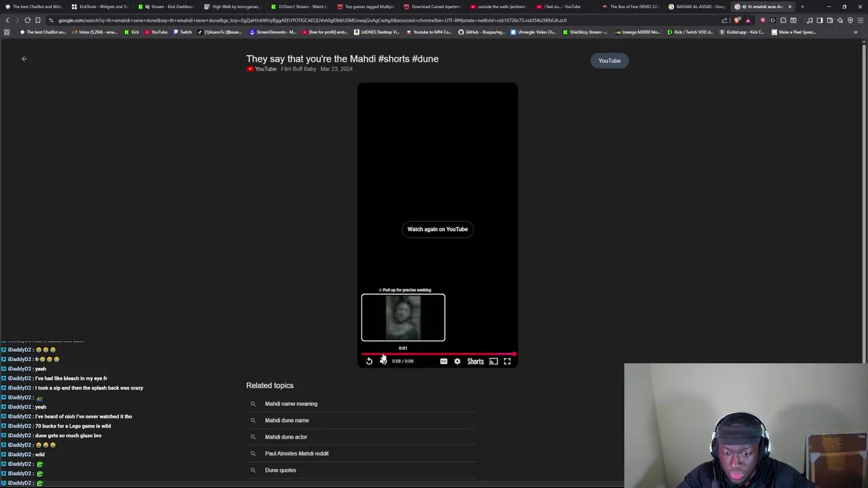Switch to the High Walk by koro.games tab
The height and width of the screenshot is (488, 868).
(233, 7)
